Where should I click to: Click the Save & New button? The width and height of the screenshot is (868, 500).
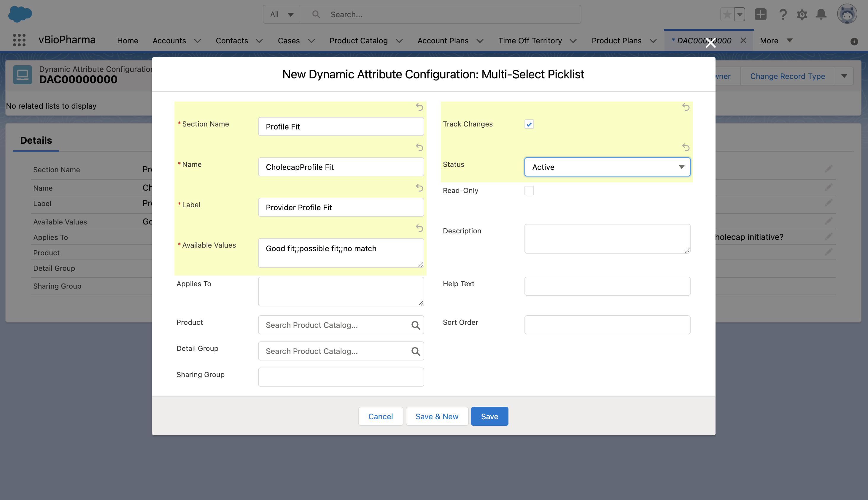click(437, 416)
